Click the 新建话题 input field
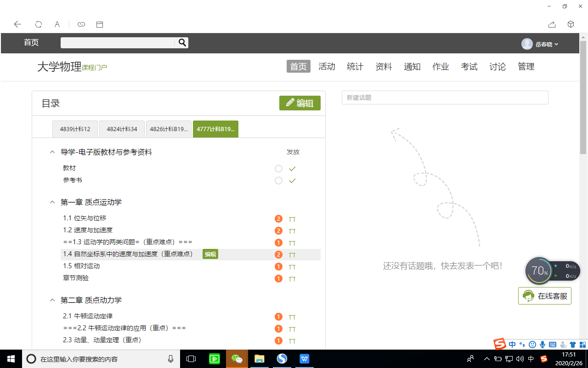The width and height of the screenshot is (588, 368). (445, 98)
